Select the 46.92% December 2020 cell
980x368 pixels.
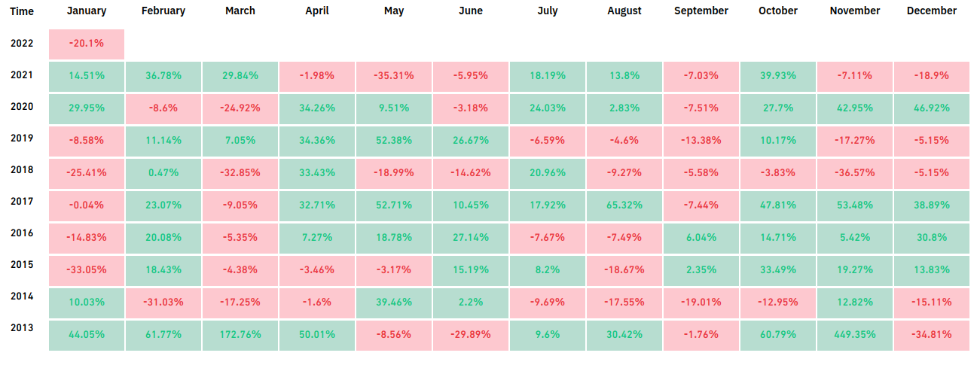tap(932, 108)
